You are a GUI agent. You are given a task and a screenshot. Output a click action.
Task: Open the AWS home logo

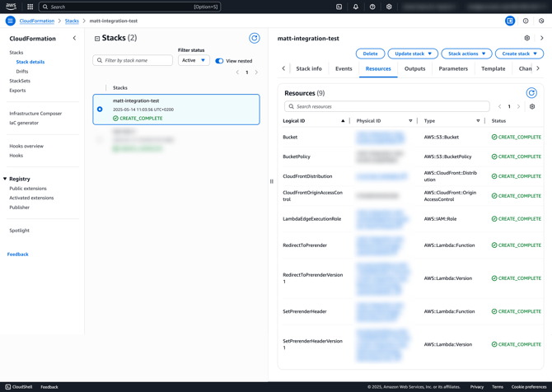click(x=11, y=7)
